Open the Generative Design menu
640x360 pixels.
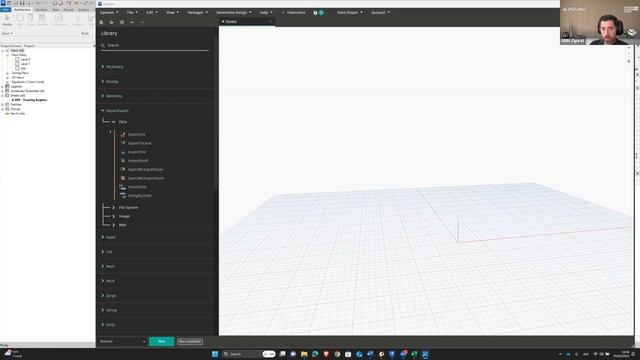(233, 13)
